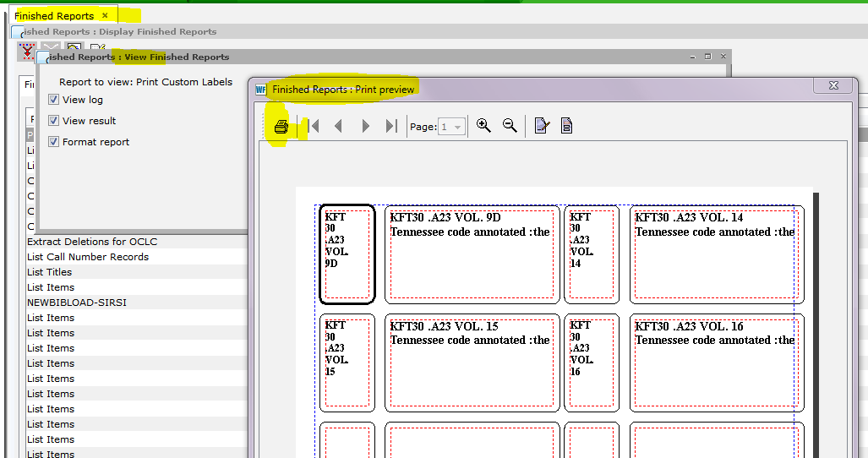The width and height of the screenshot is (868, 458).
Task: Select the List Titles report
Action: point(50,272)
